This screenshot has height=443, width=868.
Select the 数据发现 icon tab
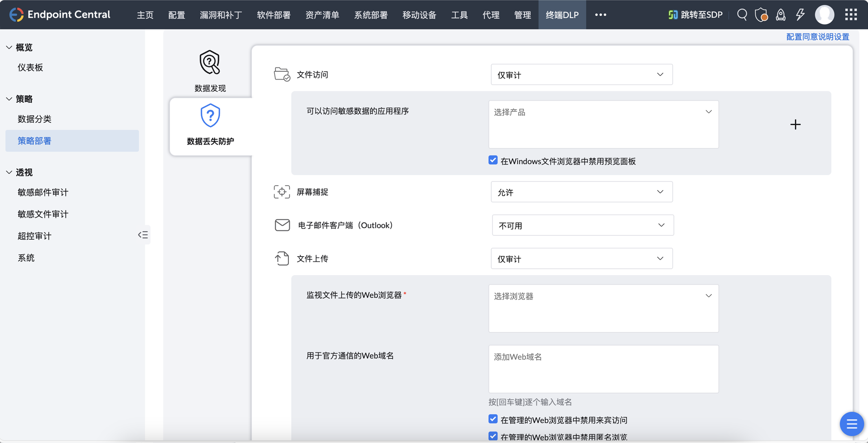(x=210, y=71)
